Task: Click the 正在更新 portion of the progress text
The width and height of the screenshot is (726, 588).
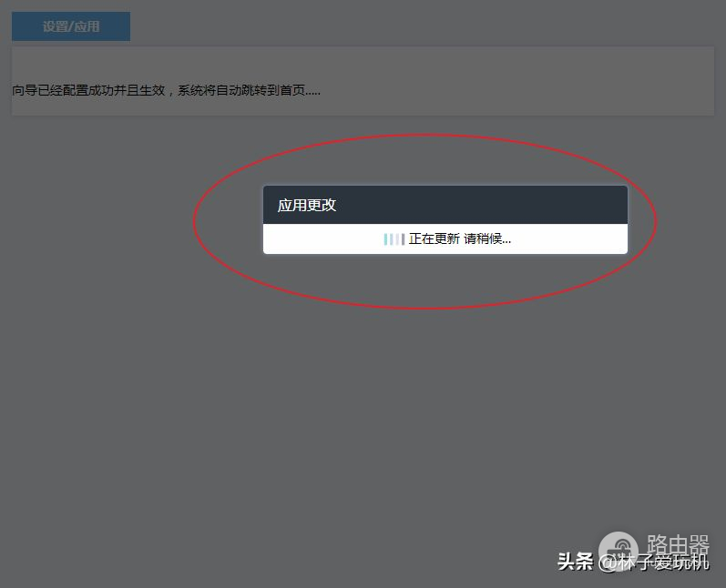Action: [435, 239]
